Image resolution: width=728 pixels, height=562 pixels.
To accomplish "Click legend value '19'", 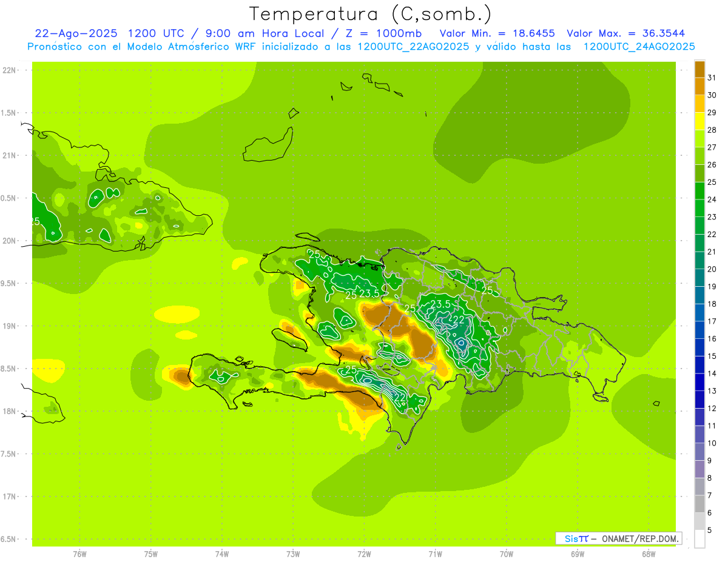I will point(712,286).
